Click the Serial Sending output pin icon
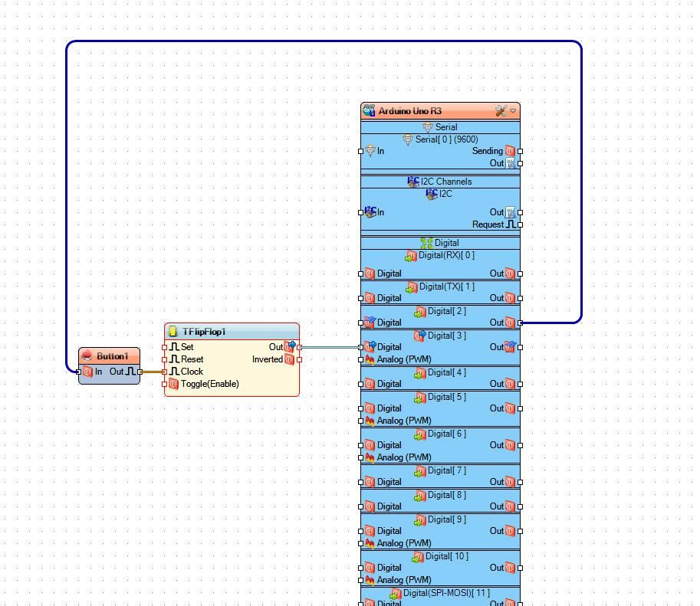Image resolution: width=700 pixels, height=606 pixels. tap(510, 151)
